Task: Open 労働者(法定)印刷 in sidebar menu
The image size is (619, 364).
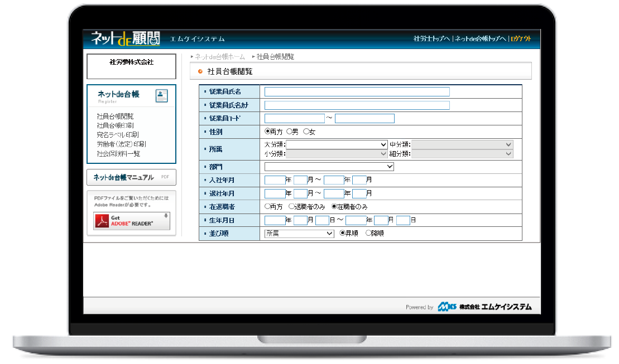Action: [122, 144]
